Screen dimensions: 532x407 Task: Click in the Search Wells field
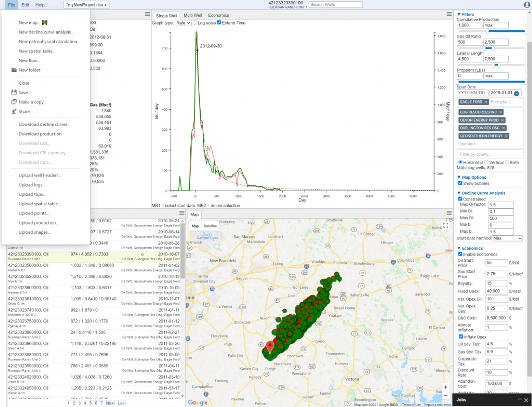[335, 5]
